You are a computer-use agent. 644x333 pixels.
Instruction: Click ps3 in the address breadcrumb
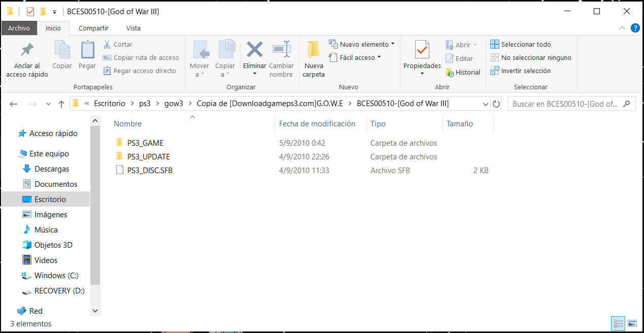(x=145, y=104)
